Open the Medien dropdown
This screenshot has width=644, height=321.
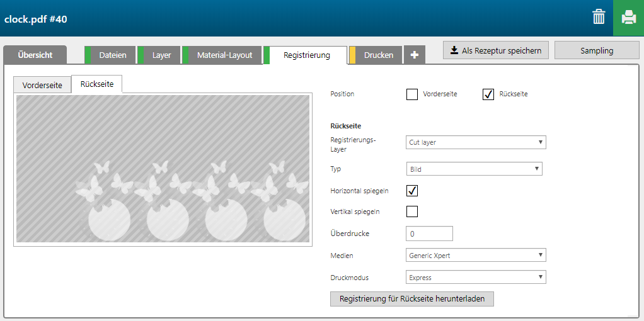click(476, 255)
